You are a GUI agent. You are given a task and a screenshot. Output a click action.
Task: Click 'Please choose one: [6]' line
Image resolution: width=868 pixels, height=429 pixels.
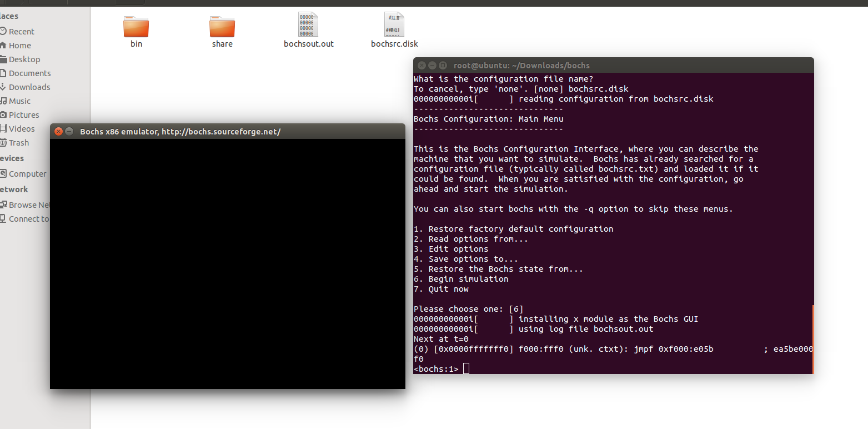[469, 309]
